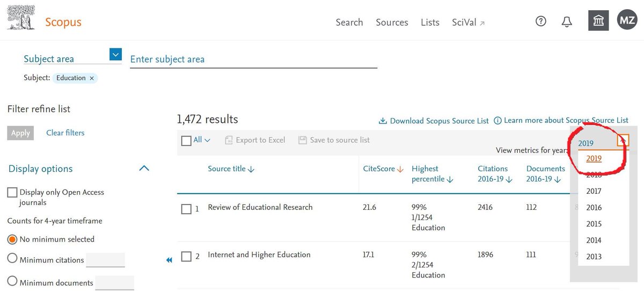The width and height of the screenshot is (644, 291).
Task: Click Save to source list text button
Action: (x=340, y=140)
